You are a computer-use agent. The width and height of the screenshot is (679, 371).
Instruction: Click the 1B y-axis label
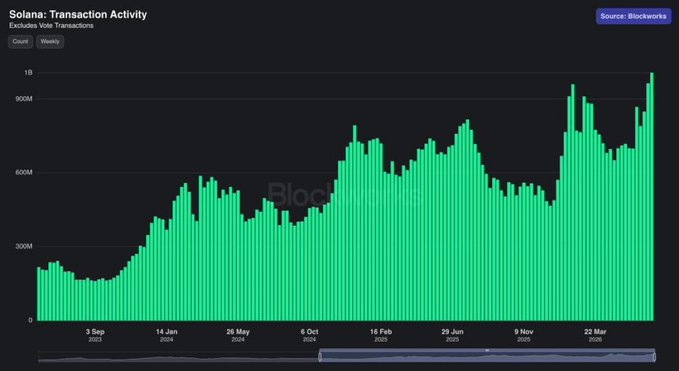point(29,73)
